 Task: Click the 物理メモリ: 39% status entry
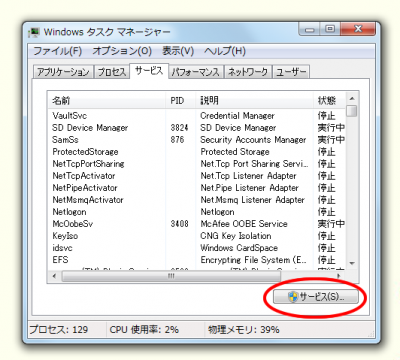point(244,330)
